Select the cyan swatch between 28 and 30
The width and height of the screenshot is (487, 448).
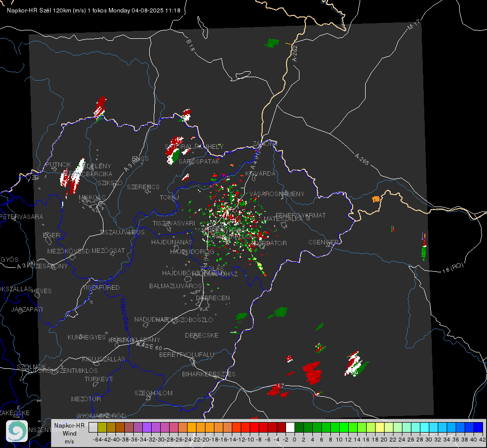coord(425,427)
